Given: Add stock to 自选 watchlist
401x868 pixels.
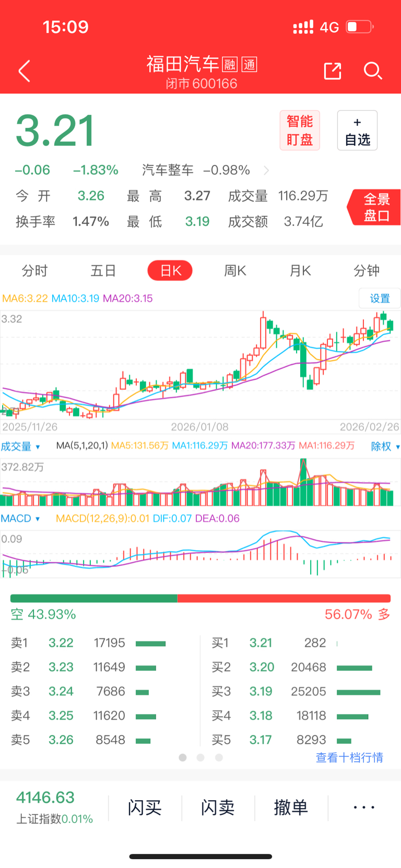Looking at the screenshot, I should (357, 130).
